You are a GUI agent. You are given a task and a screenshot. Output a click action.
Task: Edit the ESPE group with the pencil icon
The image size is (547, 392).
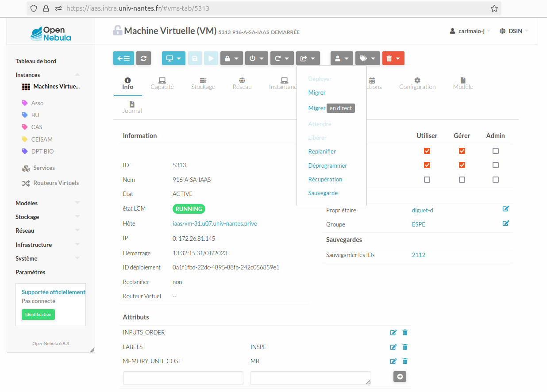506,223
